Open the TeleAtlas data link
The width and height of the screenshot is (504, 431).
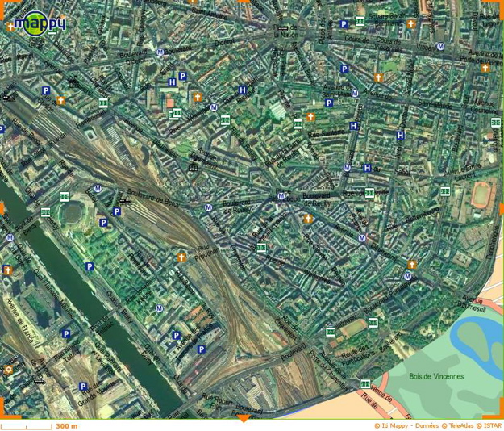pyautogui.click(x=455, y=425)
